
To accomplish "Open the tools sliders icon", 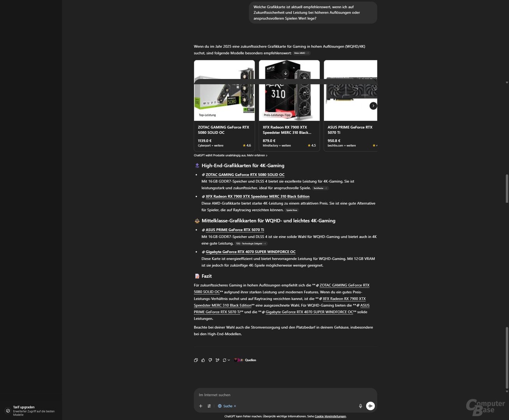I will pos(209,406).
